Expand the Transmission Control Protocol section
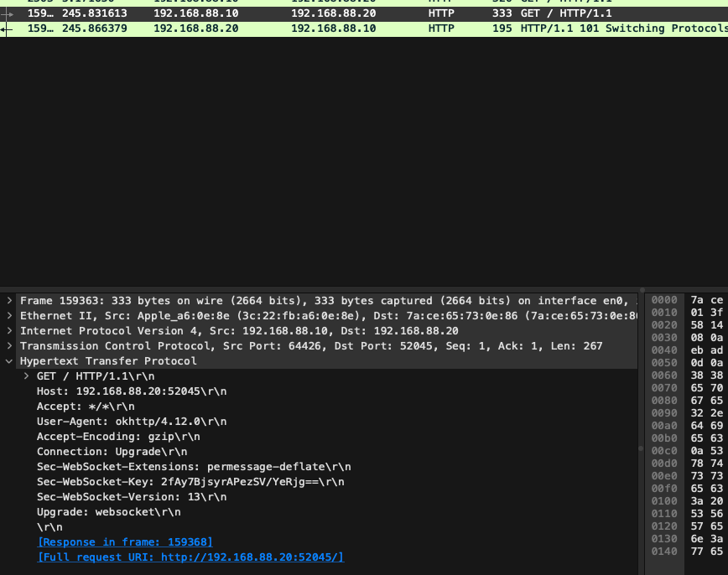728x575 pixels. click(x=9, y=345)
